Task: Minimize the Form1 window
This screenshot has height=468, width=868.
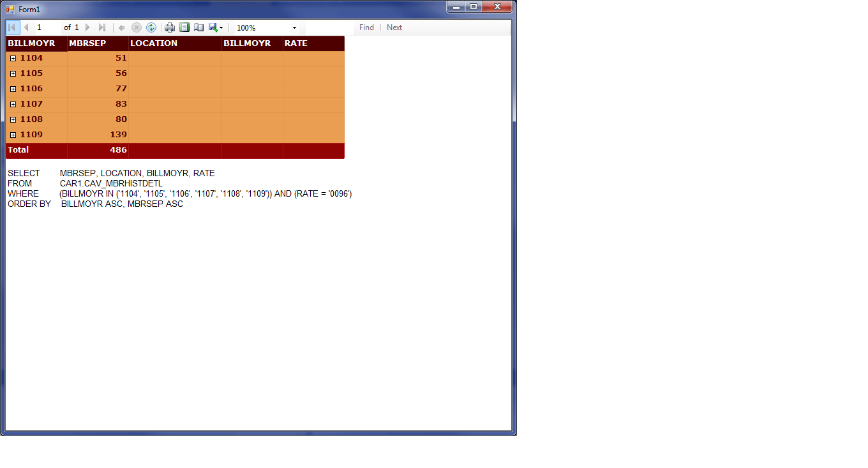Action: [456, 6]
